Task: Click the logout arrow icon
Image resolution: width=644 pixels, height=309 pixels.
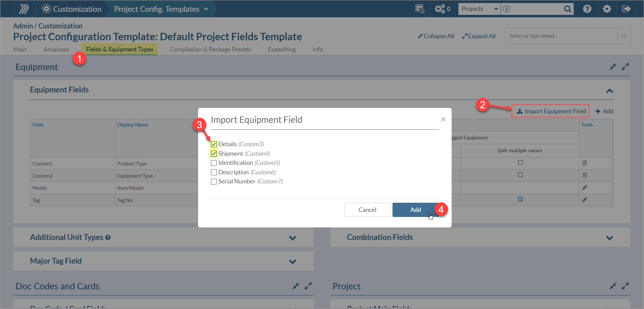Action: (x=626, y=9)
